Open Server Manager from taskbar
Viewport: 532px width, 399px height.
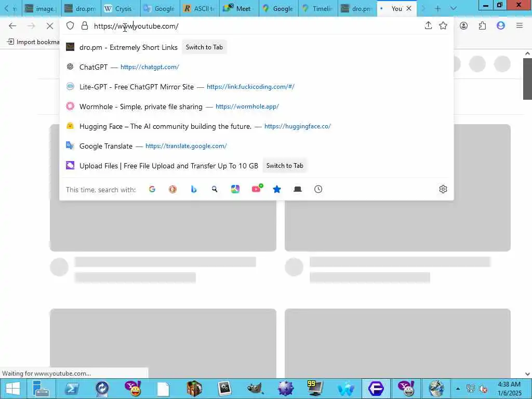point(41,389)
